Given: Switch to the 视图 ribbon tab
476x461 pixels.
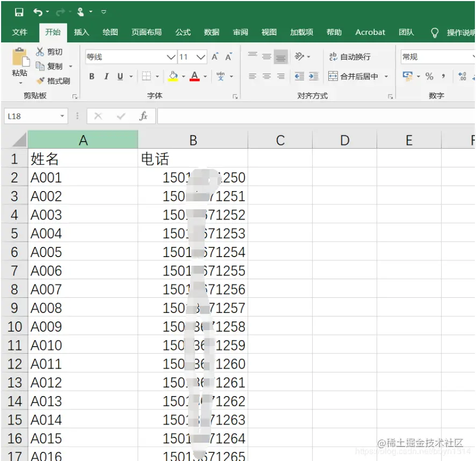Looking at the screenshot, I should 269,32.
